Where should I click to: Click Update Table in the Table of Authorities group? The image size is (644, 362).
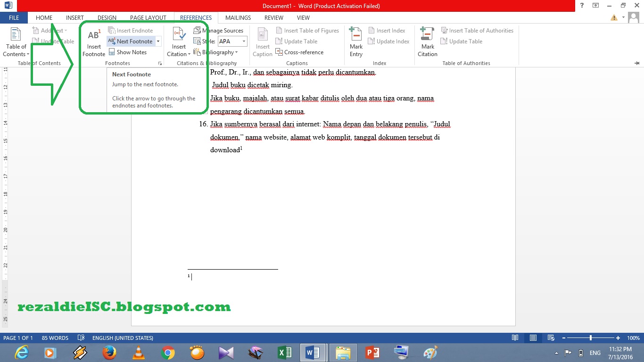tap(462, 41)
